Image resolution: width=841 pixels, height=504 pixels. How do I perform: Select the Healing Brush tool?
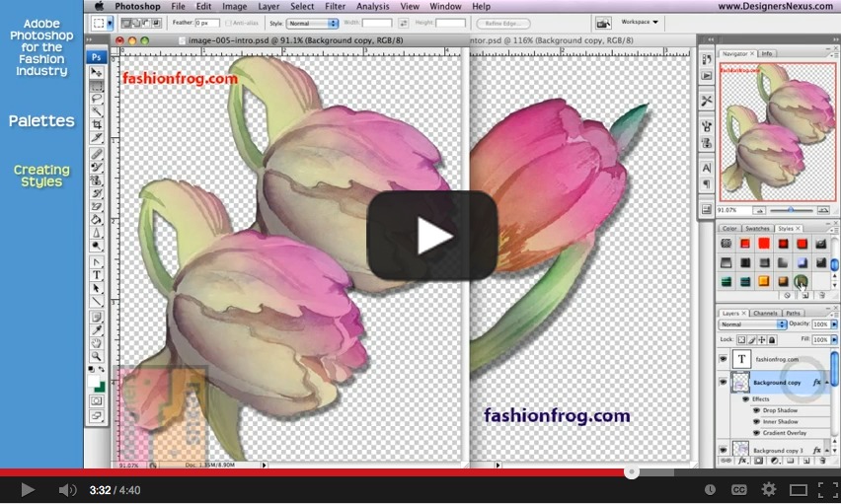click(97, 154)
